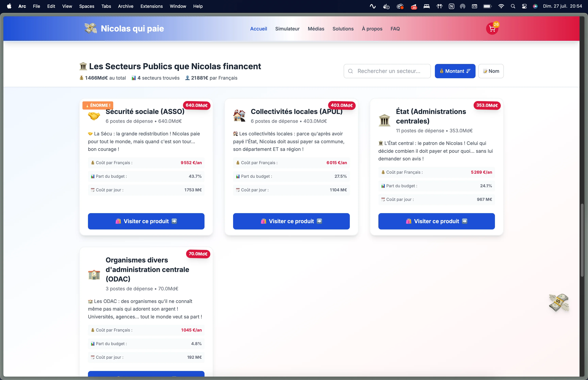Open the Spaces menu in Arc

click(87, 6)
